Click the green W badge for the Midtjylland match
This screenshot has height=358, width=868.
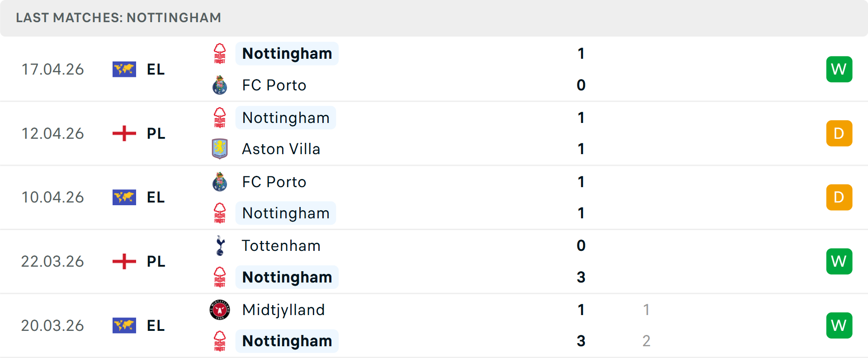point(839,325)
